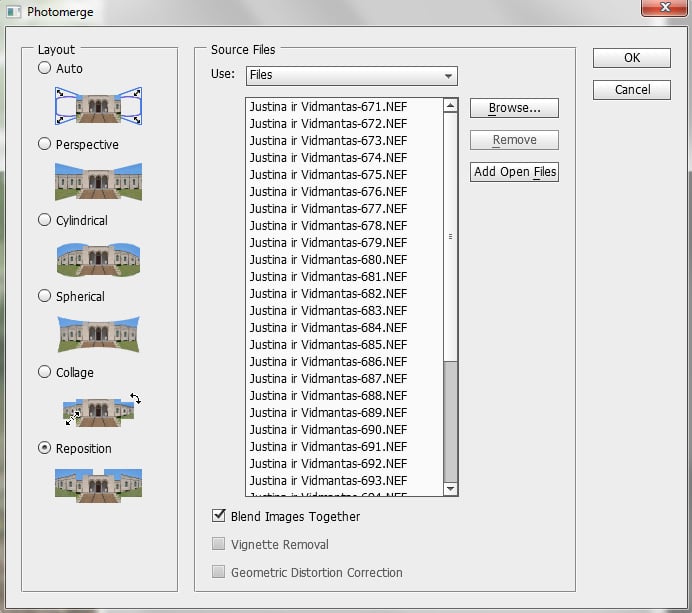Select file Justina ir Vidmantas-693.NEF

click(344, 480)
